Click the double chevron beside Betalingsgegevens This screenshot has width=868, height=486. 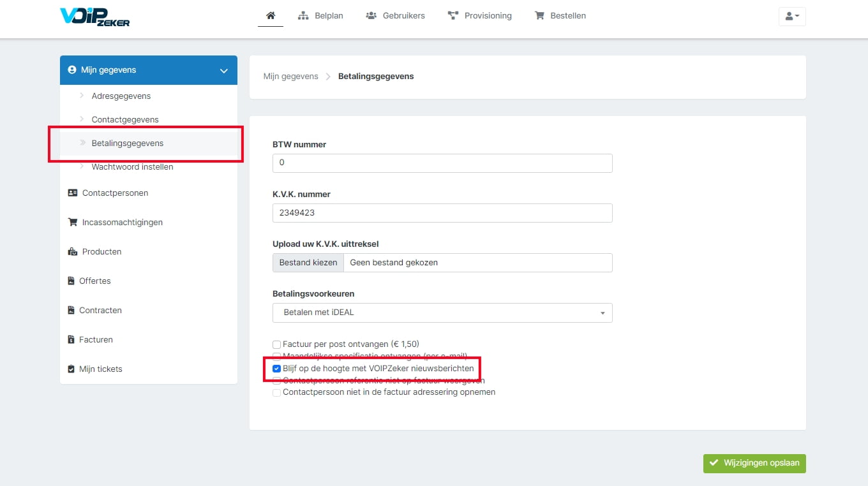82,143
